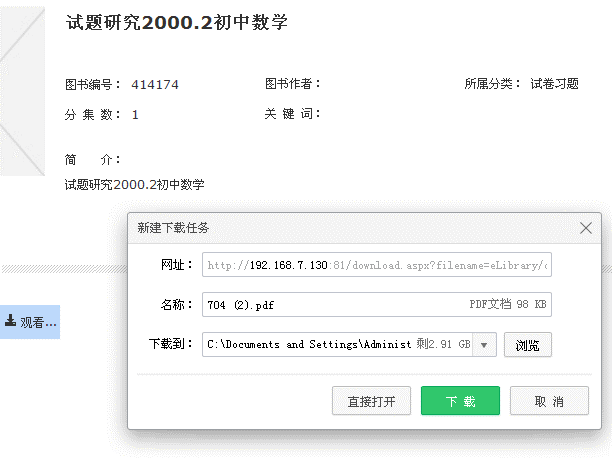Click the book cover thumbnail
This screenshot has height=474, width=612.
[x=22, y=90]
